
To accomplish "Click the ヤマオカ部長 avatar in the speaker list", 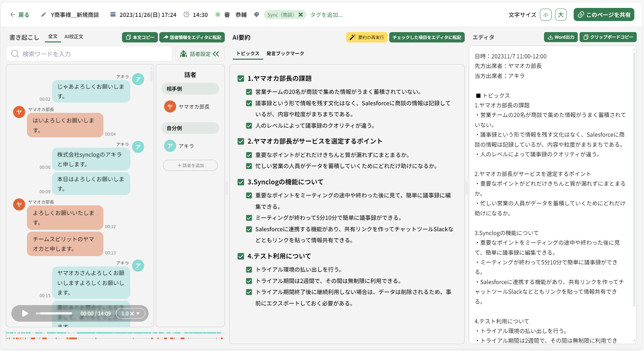I will tap(170, 107).
